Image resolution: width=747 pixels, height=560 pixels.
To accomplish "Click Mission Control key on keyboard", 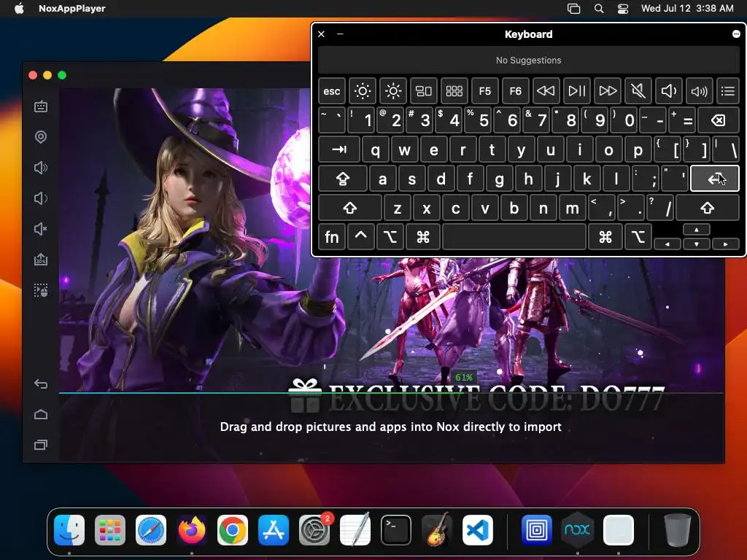I will click(x=424, y=91).
